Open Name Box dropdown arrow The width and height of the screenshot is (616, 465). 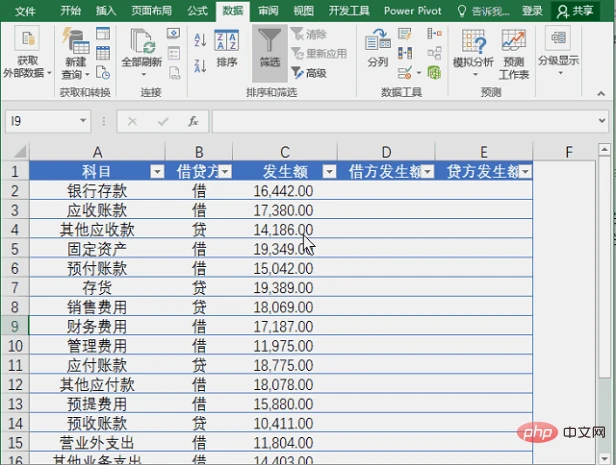(83, 121)
